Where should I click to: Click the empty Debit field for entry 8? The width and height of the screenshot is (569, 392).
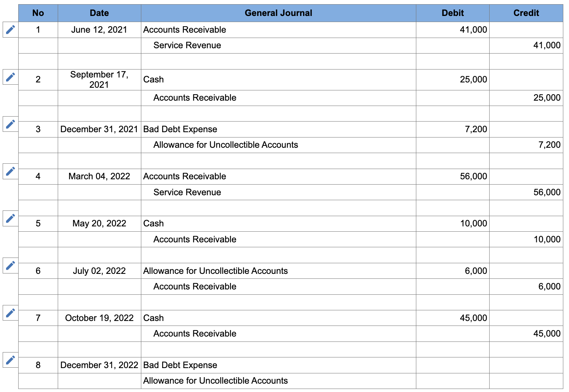452,365
